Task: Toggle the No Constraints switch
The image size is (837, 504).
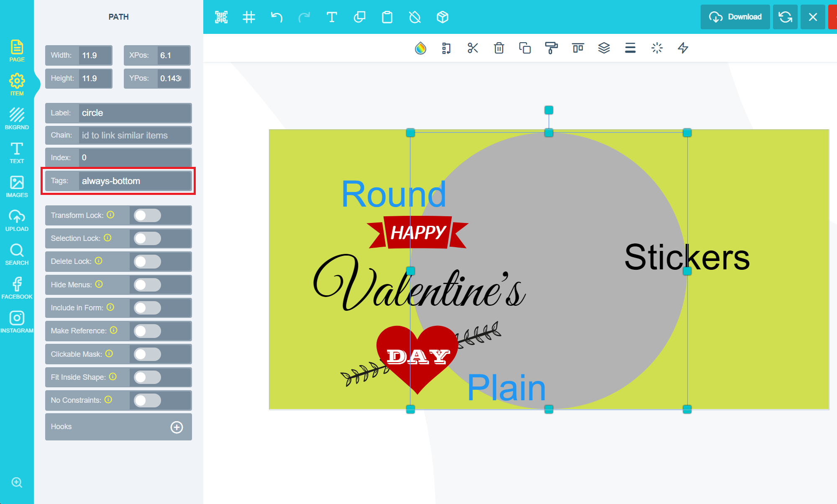Action: (147, 400)
